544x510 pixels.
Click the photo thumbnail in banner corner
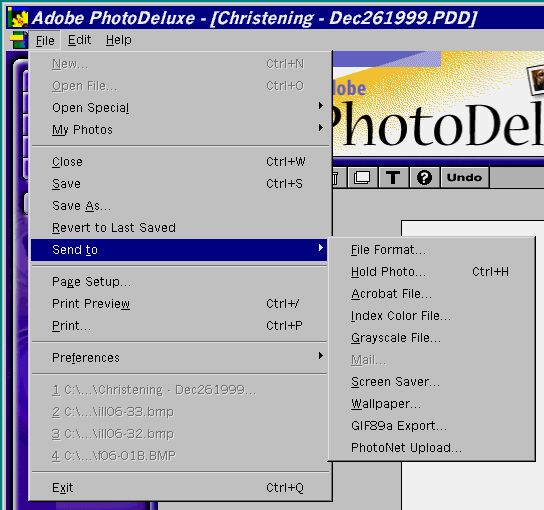[x=536, y=79]
